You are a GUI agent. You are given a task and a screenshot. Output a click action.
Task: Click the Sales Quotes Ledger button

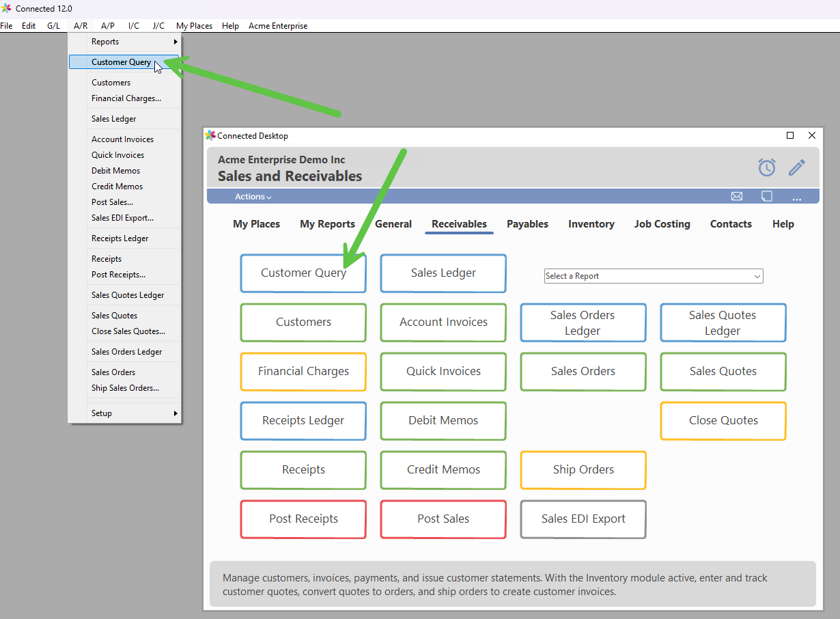[x=723, y=322]
